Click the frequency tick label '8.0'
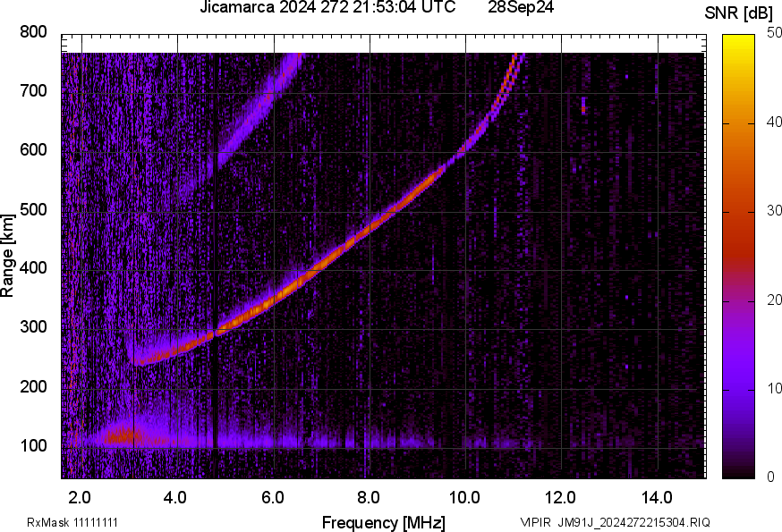The width and height of the screenshot is (782, 532). coord(369,497)
